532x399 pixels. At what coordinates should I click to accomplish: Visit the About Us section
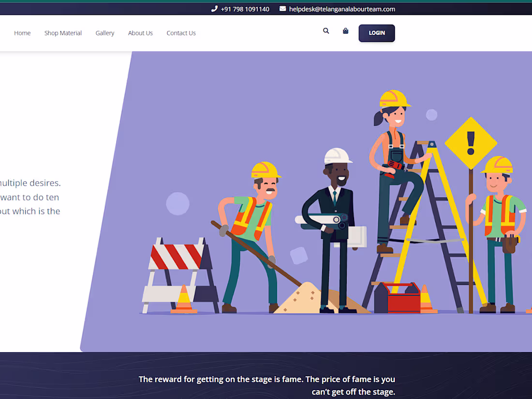pos(140,33)
